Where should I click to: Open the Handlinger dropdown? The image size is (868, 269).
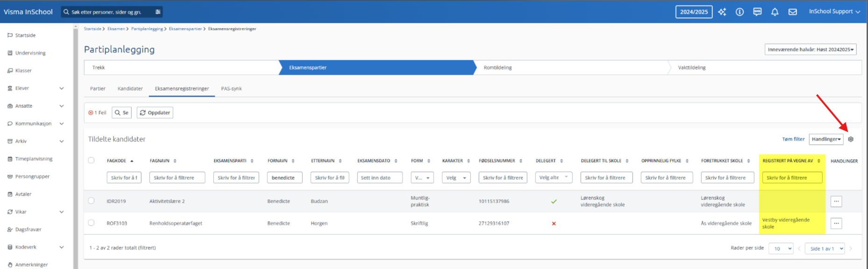pyautogui.click(x=826, y=139)
